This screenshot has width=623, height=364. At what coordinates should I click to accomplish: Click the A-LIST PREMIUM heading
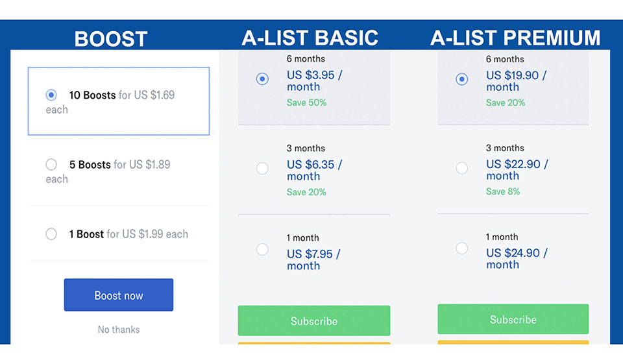pos(515,38)
